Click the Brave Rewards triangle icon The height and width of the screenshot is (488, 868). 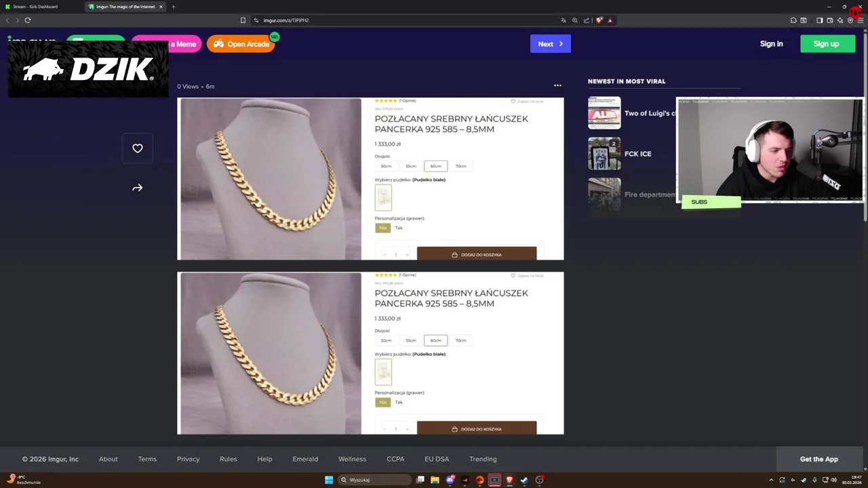click(x=610, y=20)
